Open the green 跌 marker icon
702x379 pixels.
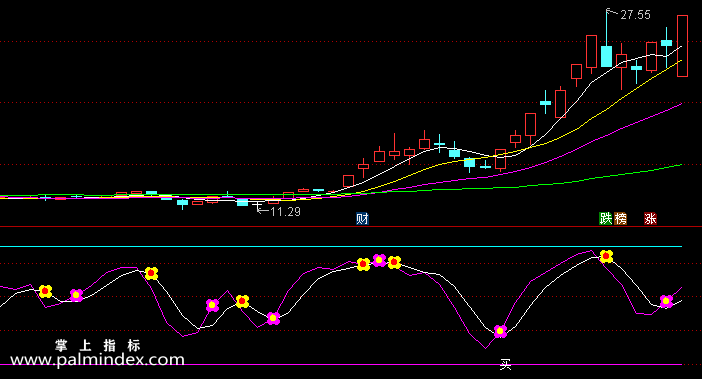606,218
